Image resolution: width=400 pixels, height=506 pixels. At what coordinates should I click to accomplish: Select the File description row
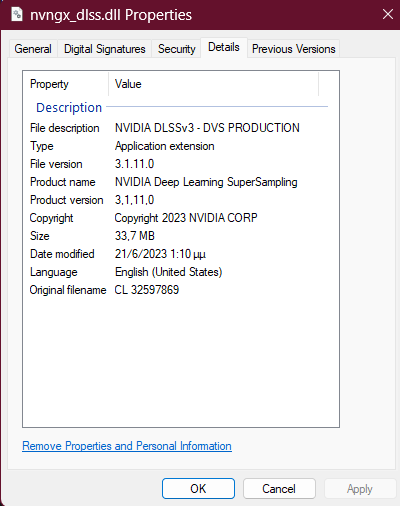click(179, 128)
